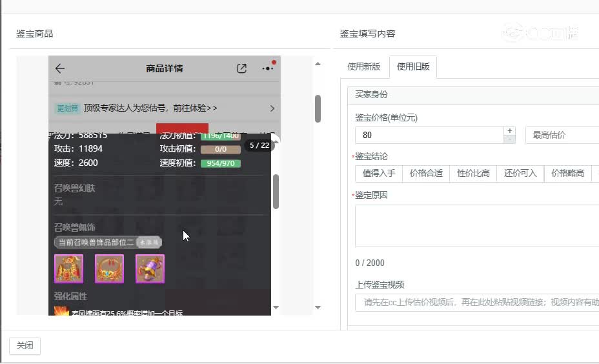The height and width of the screenshot is (364, 599).
Task: Open the 顶级专家达人为您估号 banner chevron
Action: pyautogui.click(x=272, y=108)
